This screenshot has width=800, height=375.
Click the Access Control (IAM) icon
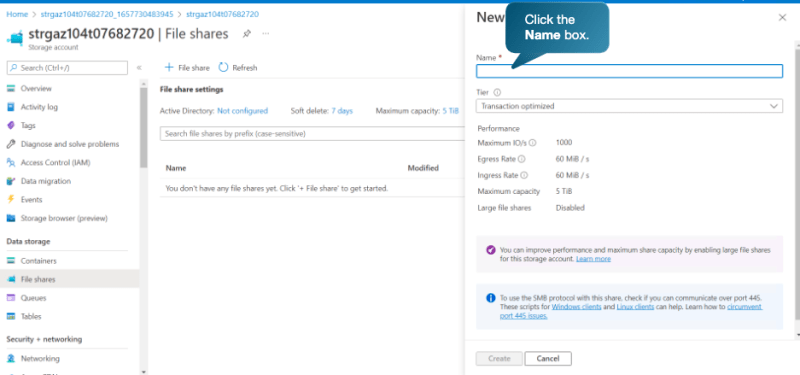coord(11,163)
